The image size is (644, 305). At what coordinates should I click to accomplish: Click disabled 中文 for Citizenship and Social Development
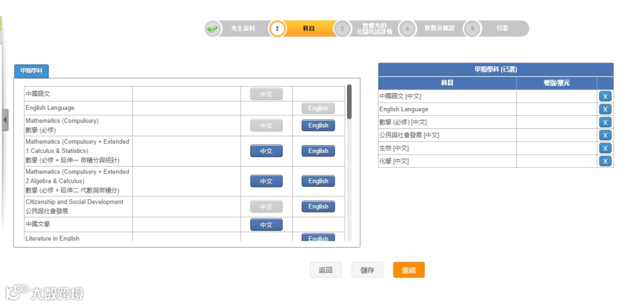pyautogui.click(x=266, y=207)
